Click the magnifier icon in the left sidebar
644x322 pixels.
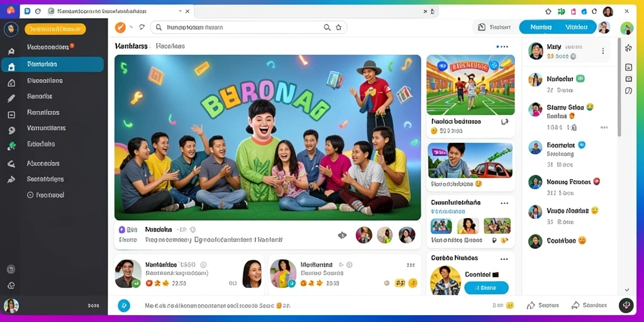(11, 164)
